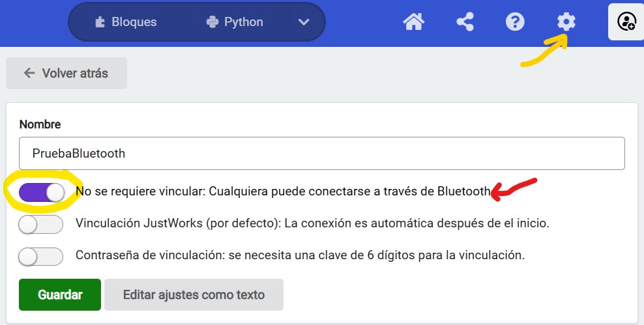Click the 'Contraseña de vinculación' description text
The image size is (644, 325).
(x=300, y=255)
